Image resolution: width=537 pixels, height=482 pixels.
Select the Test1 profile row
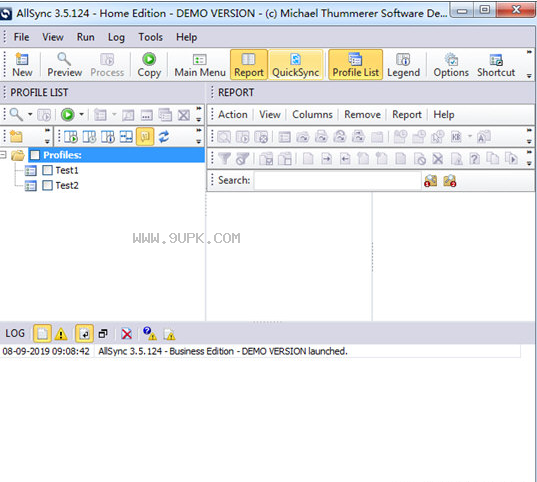pos(67,170)
